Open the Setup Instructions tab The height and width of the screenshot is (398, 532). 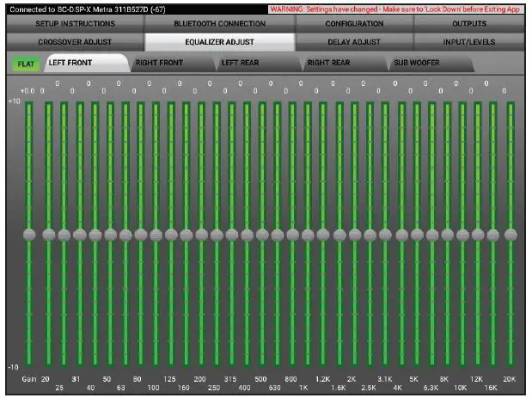click(x=75, y=23)
